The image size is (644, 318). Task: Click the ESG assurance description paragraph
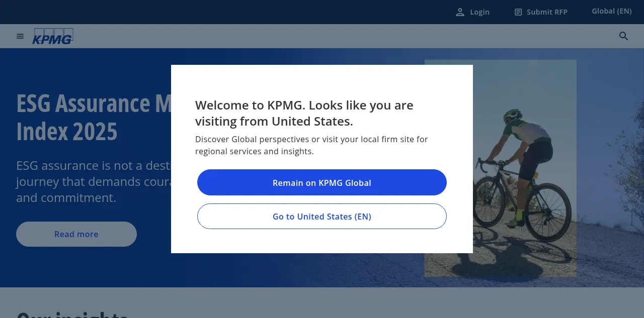tap(94, 181)
